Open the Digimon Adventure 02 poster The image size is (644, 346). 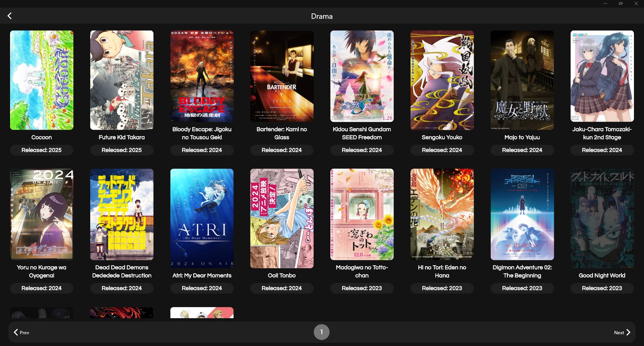click(522, 214)
